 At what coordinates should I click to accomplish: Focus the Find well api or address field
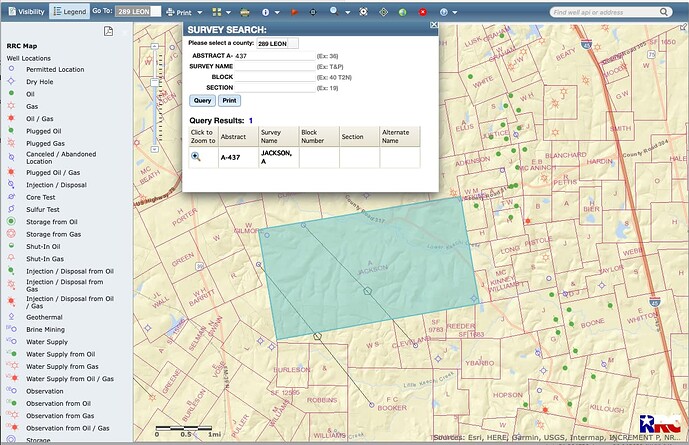click(605, 12)
